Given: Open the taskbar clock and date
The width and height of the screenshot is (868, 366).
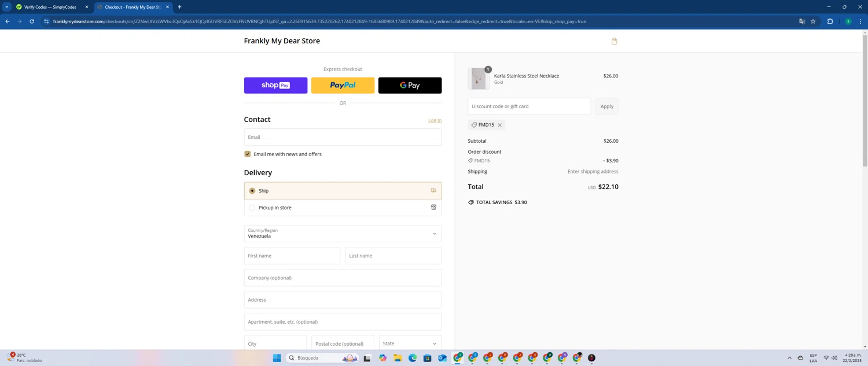Looking at the screenshot, I should click(x=853, y=358).
